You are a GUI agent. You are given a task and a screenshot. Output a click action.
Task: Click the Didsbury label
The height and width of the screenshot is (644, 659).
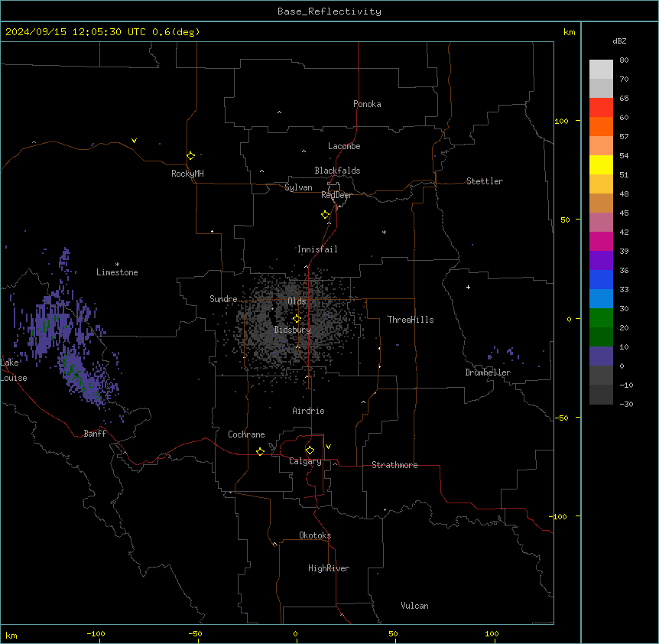[x=293, y=330]
